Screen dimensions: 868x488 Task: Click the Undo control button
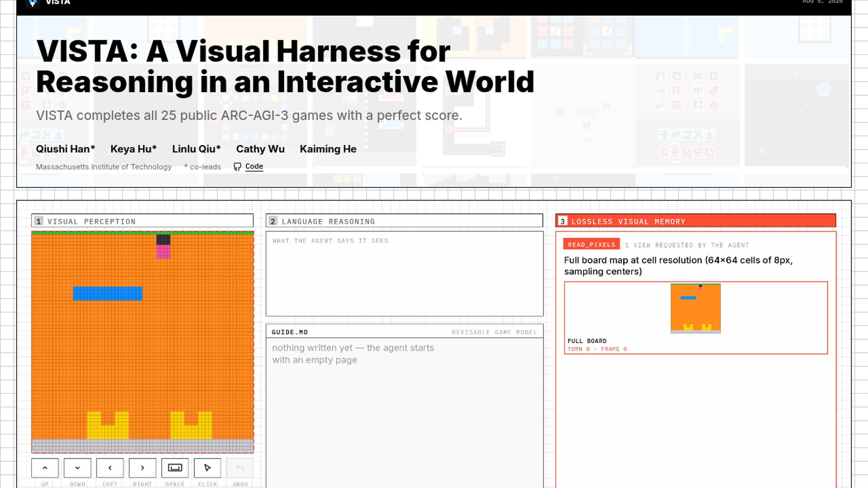click(x=240, y=468)
